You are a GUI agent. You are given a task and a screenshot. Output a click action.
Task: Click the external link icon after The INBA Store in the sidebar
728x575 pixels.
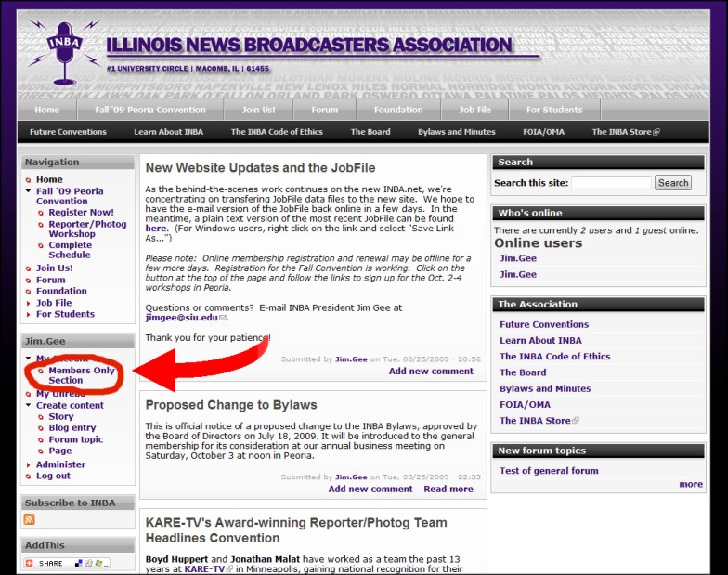(577, 421)
